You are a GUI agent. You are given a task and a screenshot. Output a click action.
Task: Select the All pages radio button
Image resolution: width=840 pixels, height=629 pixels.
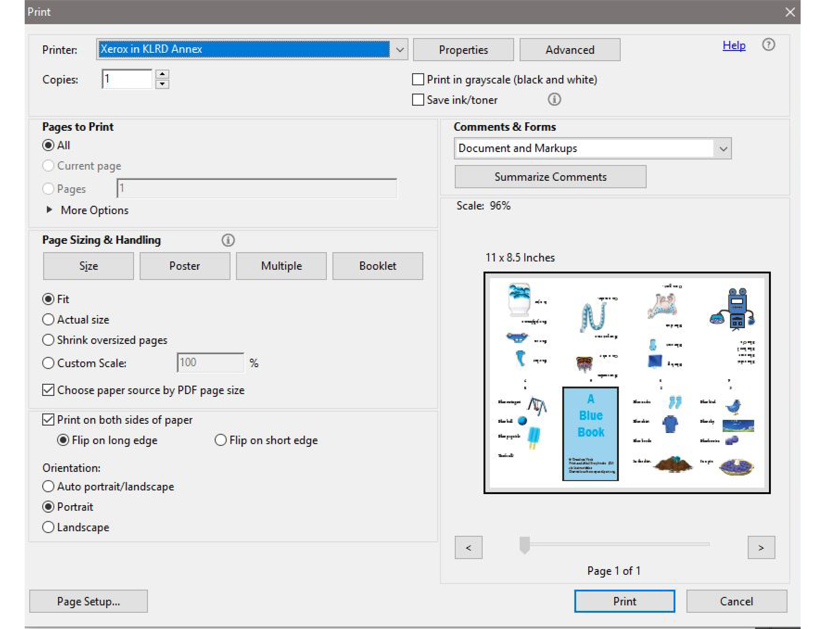48,145
